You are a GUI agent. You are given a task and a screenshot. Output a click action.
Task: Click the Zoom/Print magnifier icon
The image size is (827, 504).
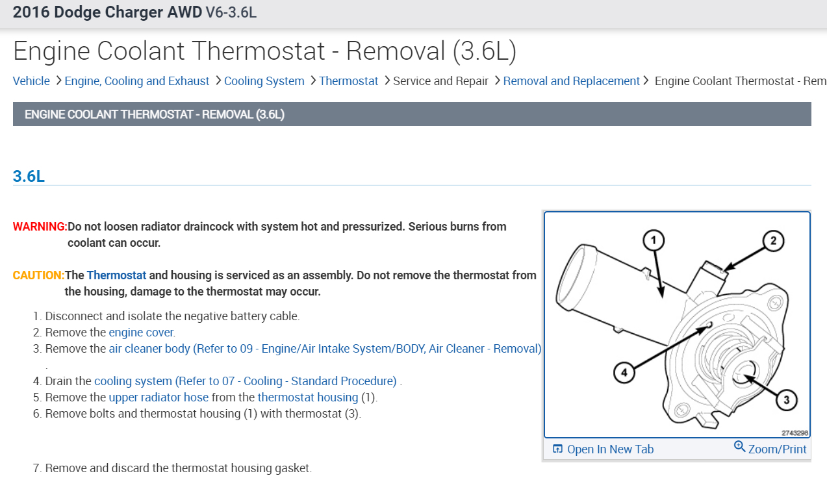click(739, 447)
